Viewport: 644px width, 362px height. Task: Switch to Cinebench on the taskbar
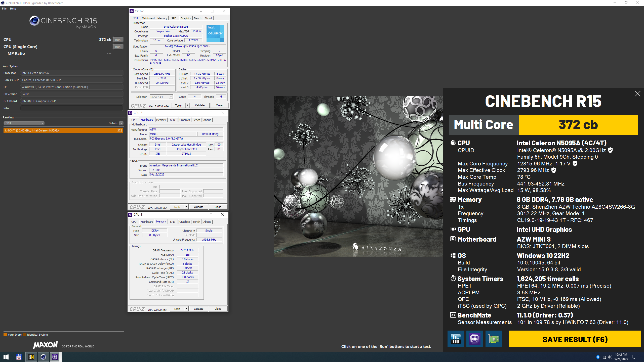click(x=43, y=357)
